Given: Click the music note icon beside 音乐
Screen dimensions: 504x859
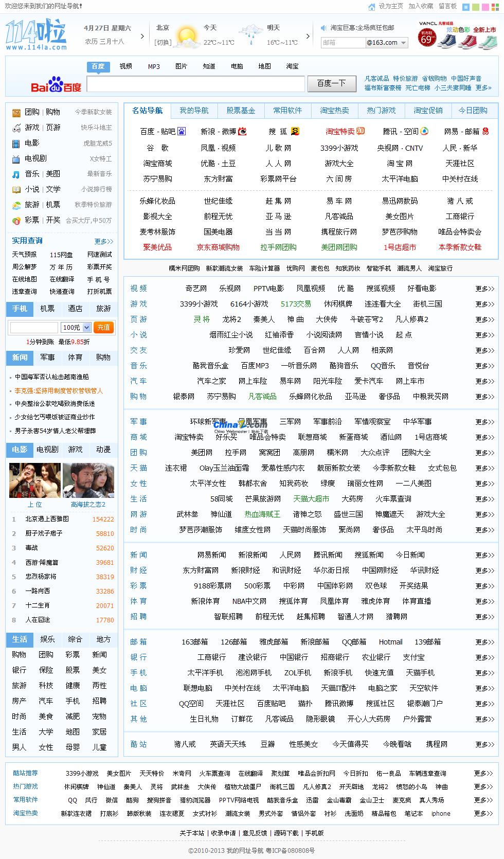Looking at the screenshot, I should pyautogui.click(x=16, y=174).
